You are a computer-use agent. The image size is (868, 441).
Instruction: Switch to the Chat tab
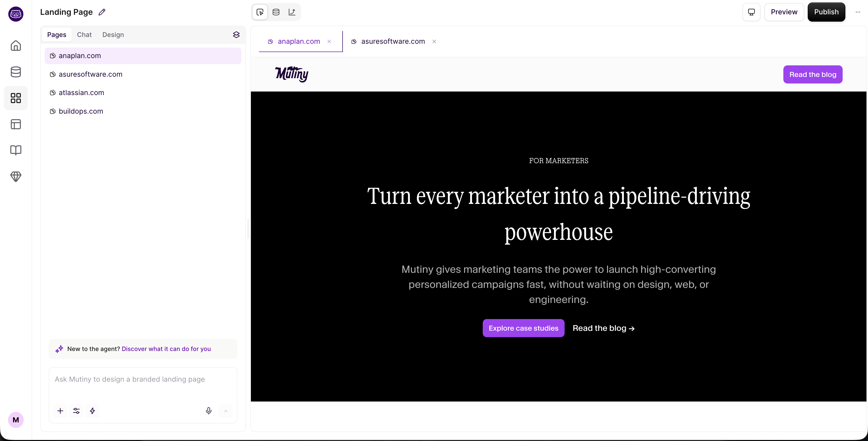(84, 35)
